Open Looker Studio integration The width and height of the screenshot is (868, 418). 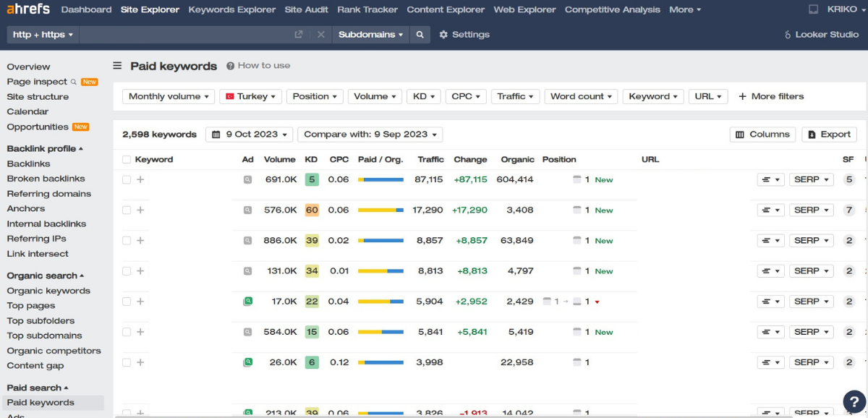(x=822, y=35)
